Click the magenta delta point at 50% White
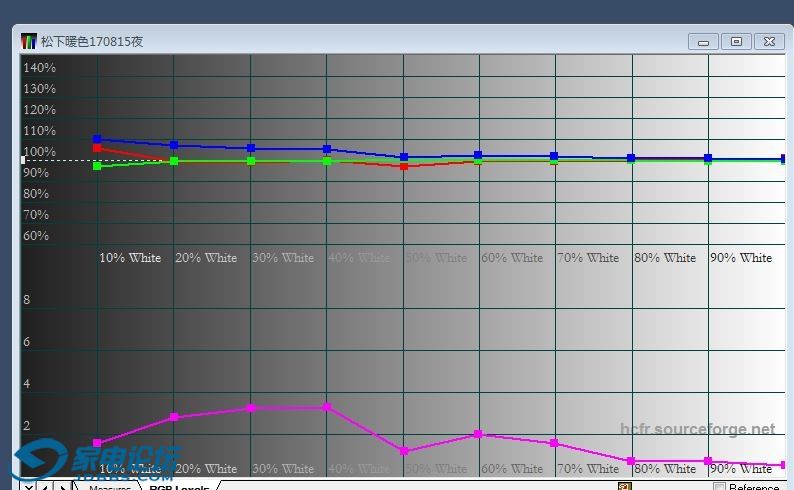Screen dimensions: 794x490 click(x=404, y=451)
